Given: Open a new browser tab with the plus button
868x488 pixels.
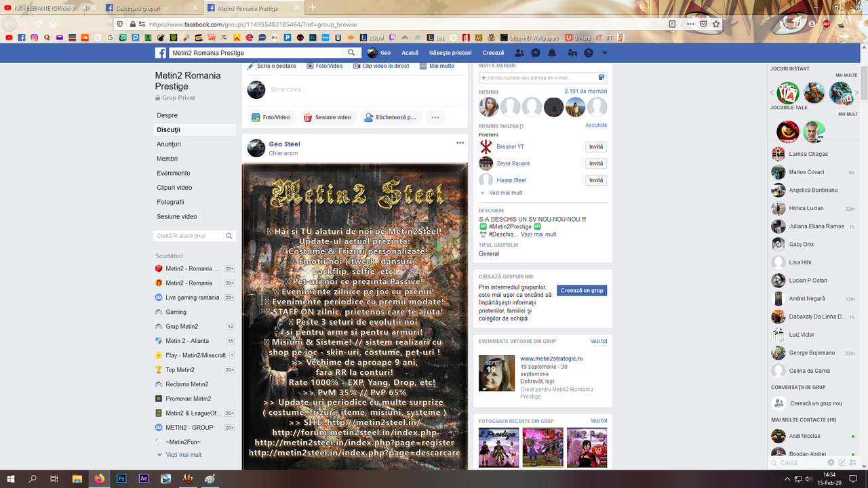Looking at the screenshot, I should 312,7.
